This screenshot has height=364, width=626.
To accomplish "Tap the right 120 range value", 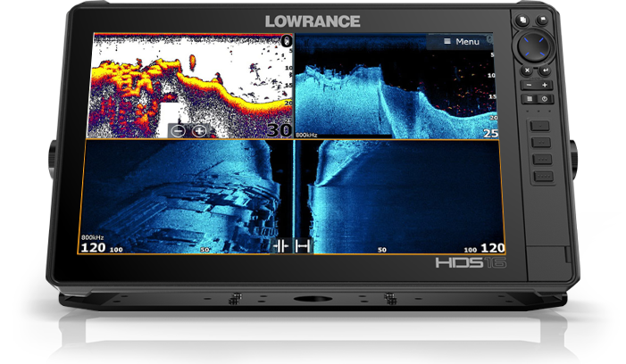I will pyautogui.click(x=493, y=248).
